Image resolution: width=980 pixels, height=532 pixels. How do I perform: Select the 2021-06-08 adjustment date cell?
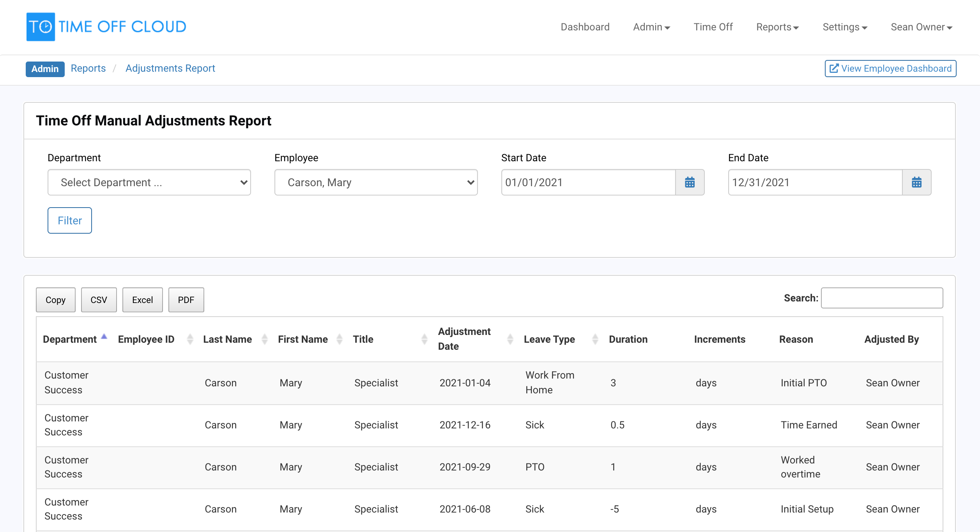pos(465,509)
